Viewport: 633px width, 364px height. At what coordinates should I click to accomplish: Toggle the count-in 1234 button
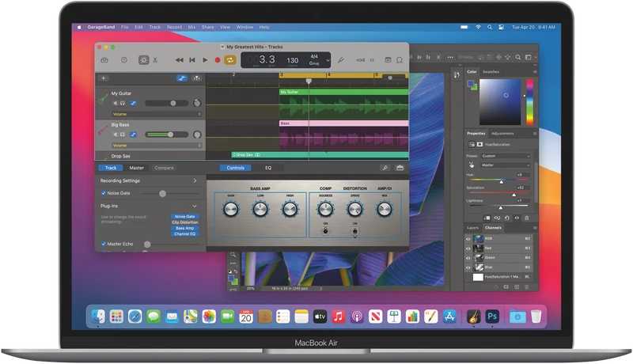(360, 60)
